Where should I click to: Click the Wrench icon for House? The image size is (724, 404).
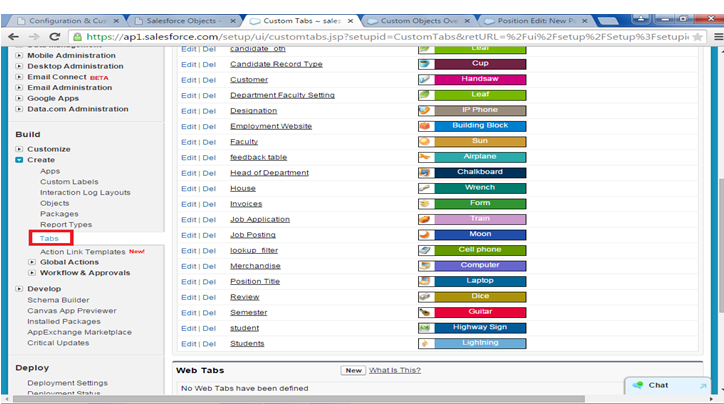(x=426, y=188)
